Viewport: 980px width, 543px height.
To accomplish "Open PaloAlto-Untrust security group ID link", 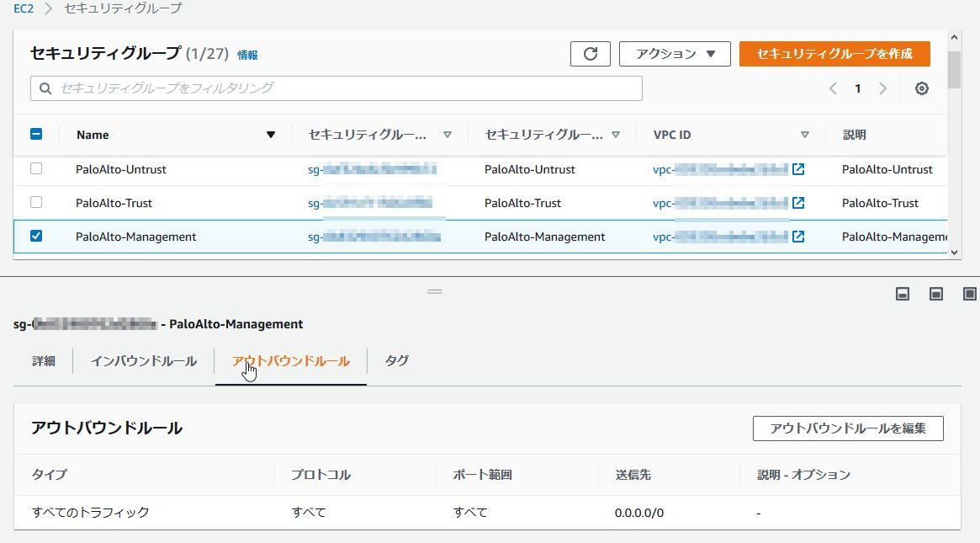I will pos(372,169).
